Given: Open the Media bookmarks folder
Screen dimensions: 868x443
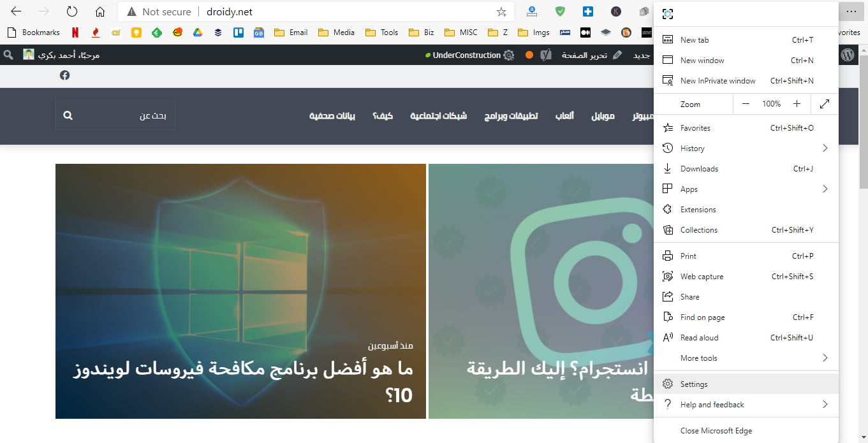Looking at the screenshot, I should pyautogui.click(x=337, y=33).
